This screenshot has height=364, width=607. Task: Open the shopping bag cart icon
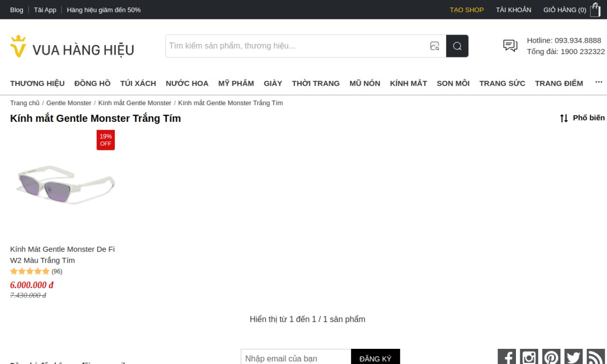pyautogui.click(x=595, y=10)
